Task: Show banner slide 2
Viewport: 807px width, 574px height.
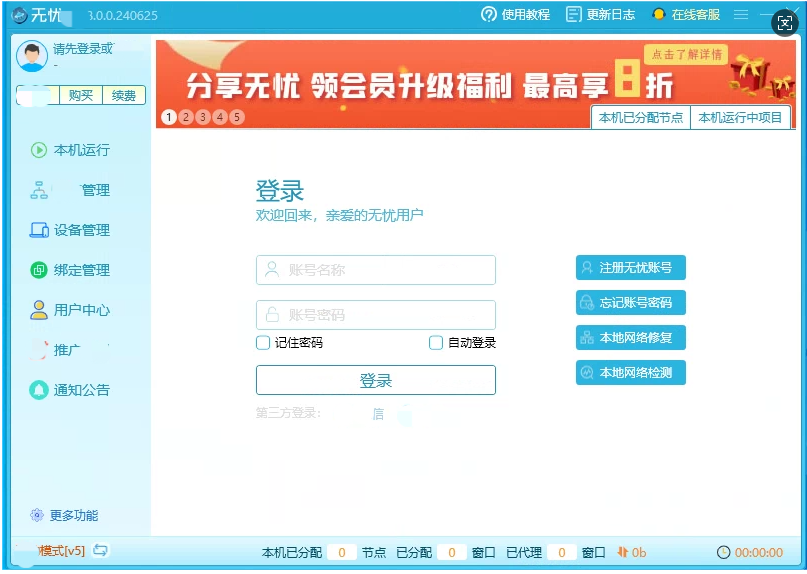Action: click(x=186, y=117)
